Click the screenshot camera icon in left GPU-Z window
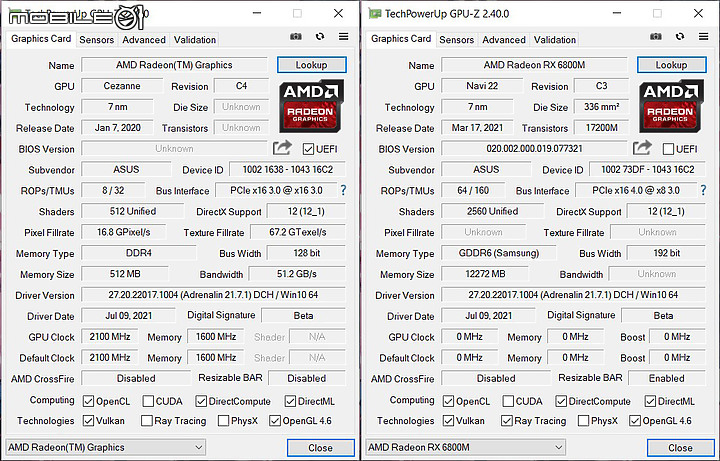The image size is (720, 461). 296,37
